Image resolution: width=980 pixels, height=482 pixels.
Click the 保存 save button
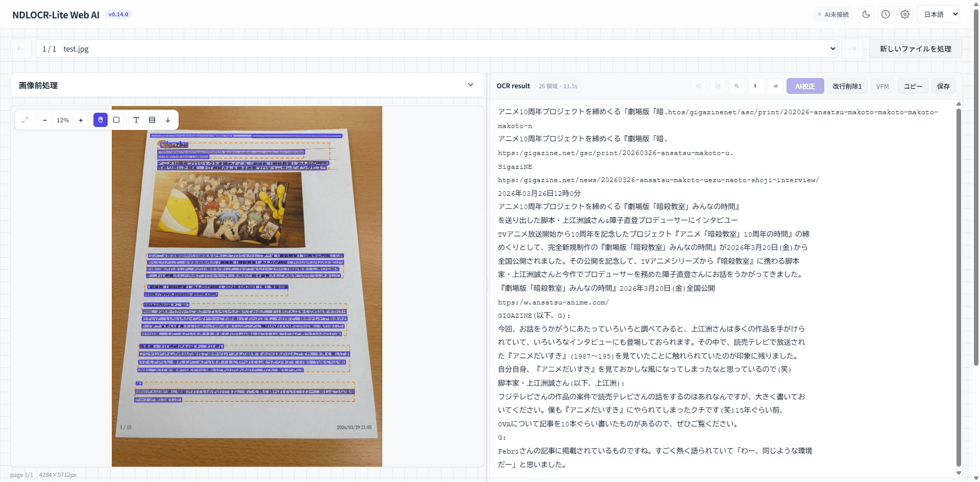click(943, 86)
